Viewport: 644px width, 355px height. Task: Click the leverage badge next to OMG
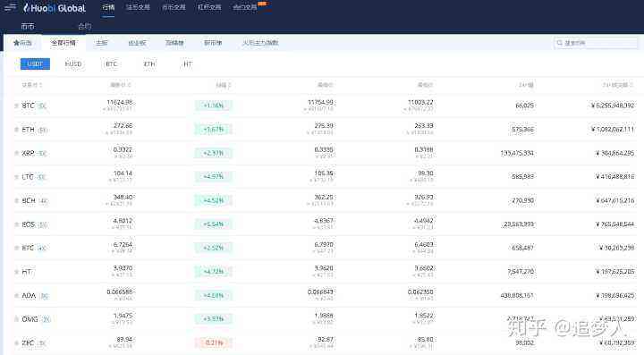[46, 319]
